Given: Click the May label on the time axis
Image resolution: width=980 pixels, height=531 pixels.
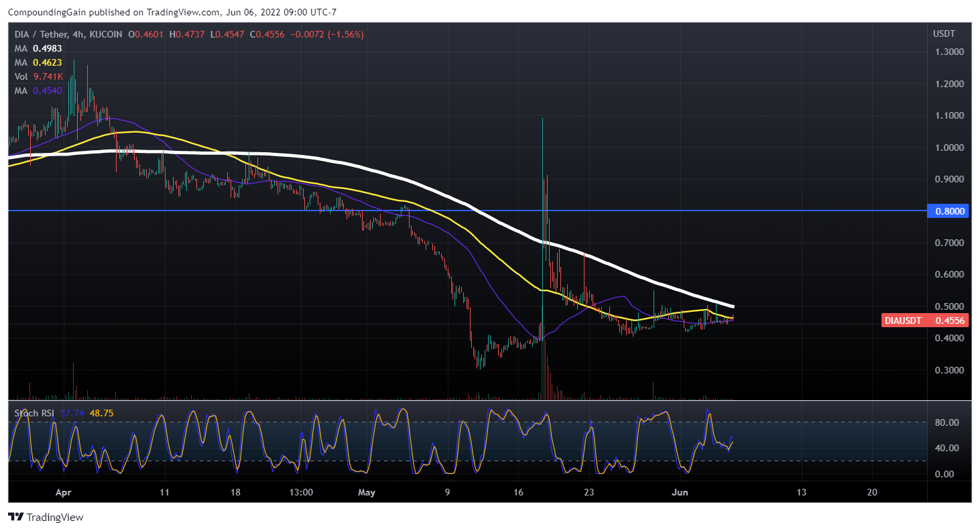Looking at the screenshot, I should click(366, 491).
